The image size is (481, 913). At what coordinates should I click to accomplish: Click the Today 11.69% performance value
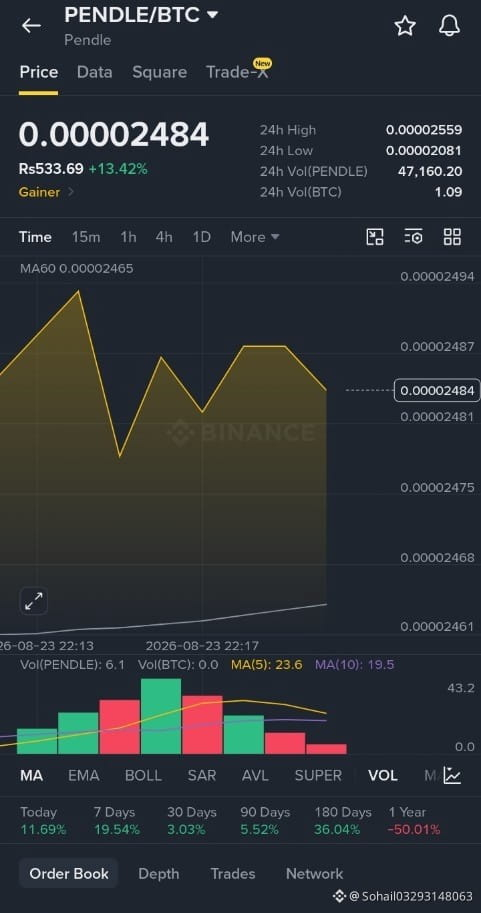tap(43, 830)
